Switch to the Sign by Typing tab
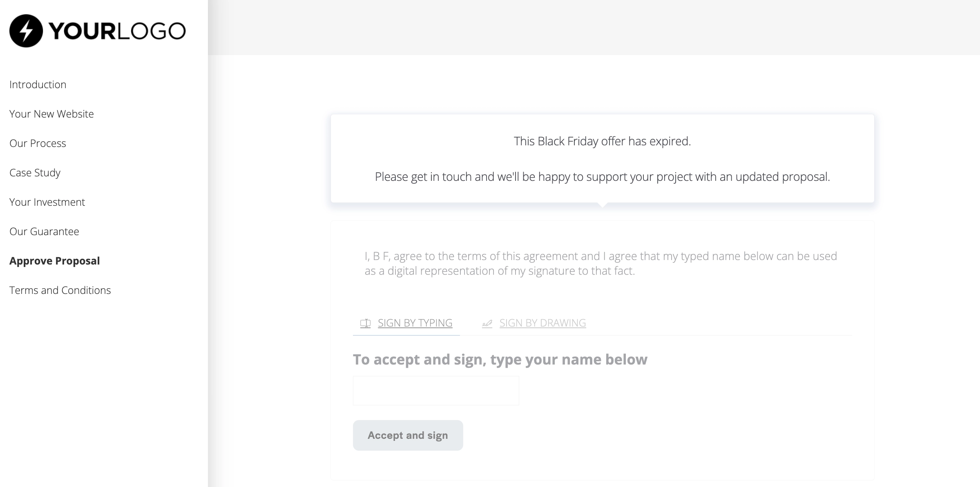Viewport: 980px width, 487px height. 415,323
